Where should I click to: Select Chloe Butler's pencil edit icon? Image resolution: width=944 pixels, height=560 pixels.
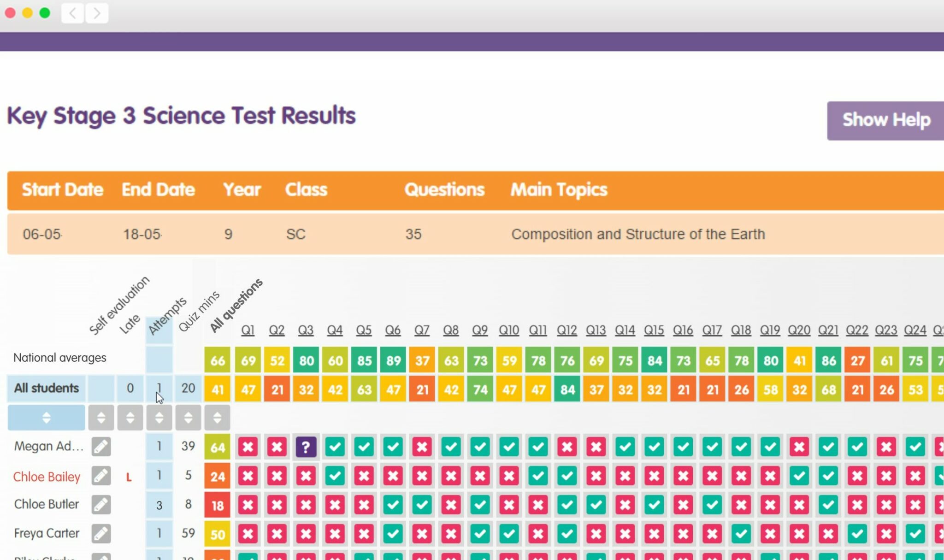pyautogui.click(x=101, y=504)
